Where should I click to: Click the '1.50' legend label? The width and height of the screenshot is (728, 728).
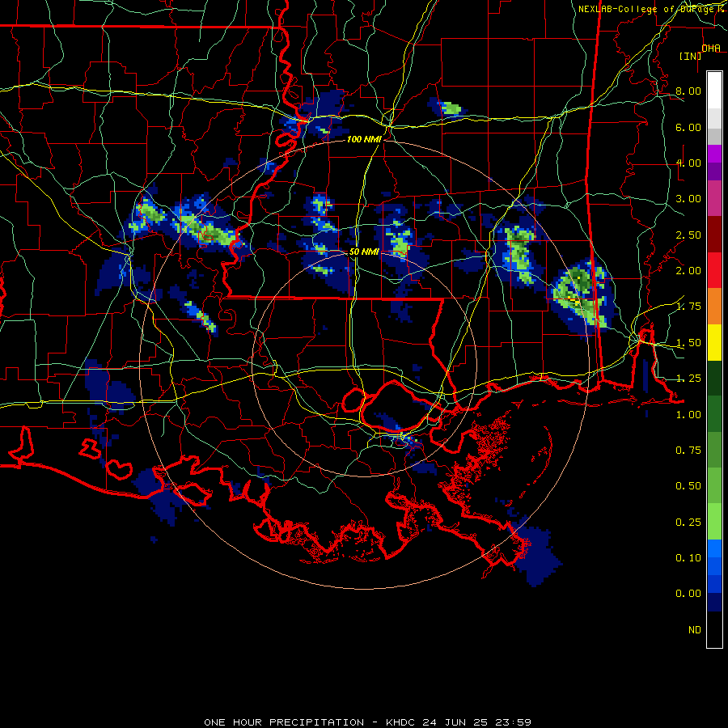coord(688,343)
